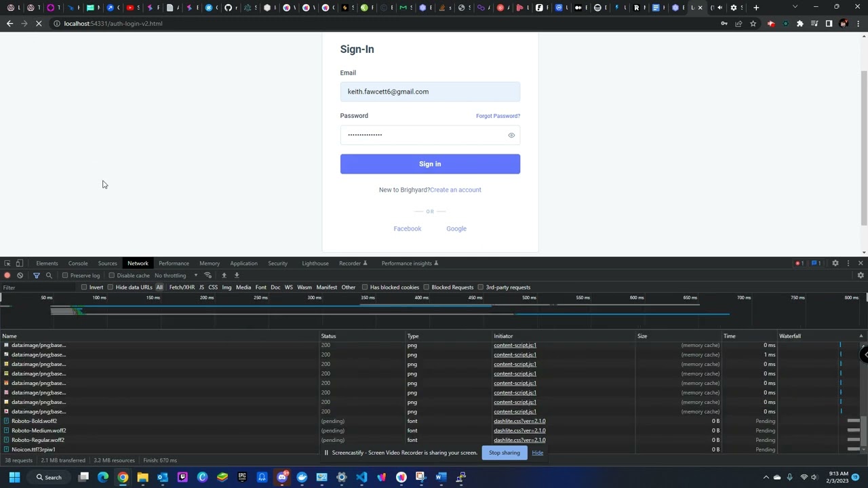Open Visual Studio Code from taskbar
This screenshot has height=488, width=868.
point(361,477)
